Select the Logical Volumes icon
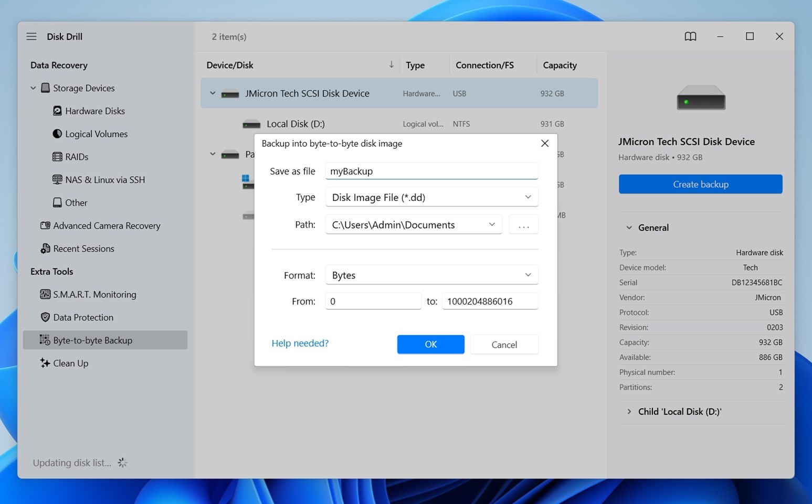The height and width of the screenshot is (504, 812). (57, 134)
